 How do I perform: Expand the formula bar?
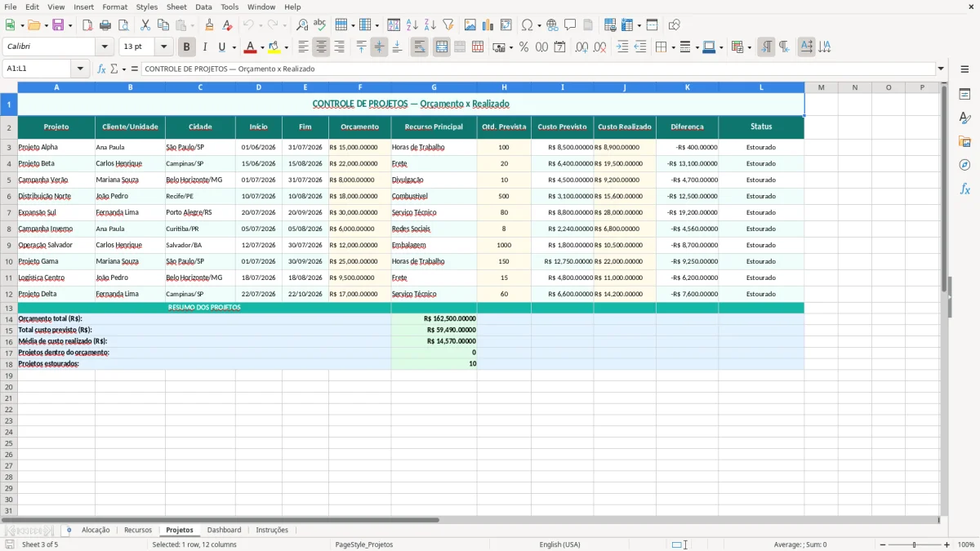[x=941, y=69]
